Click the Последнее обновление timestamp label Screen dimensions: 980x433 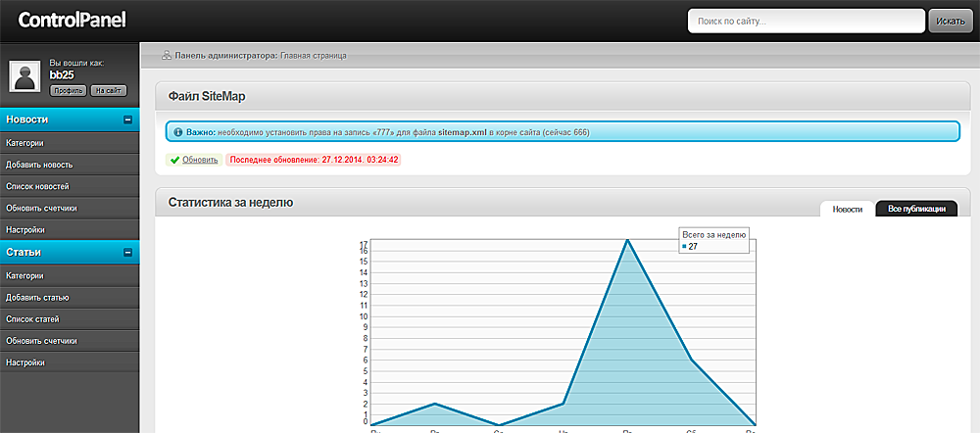pos(314,160)
